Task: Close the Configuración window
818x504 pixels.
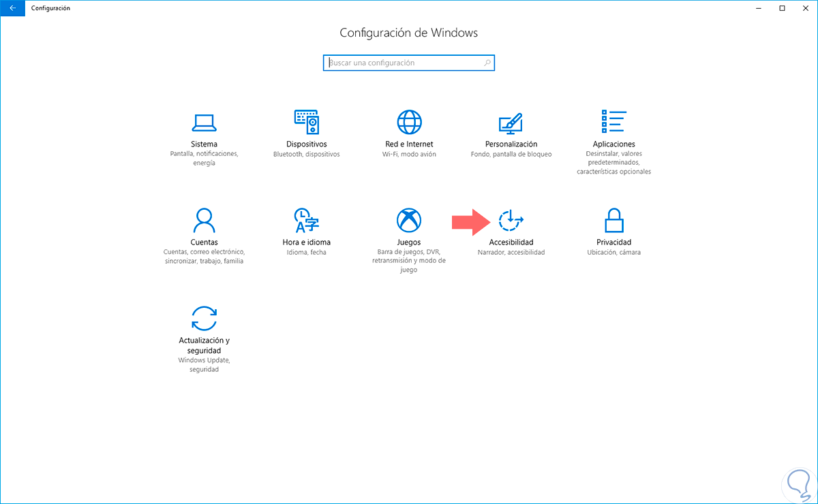Action: pos(804,8)
